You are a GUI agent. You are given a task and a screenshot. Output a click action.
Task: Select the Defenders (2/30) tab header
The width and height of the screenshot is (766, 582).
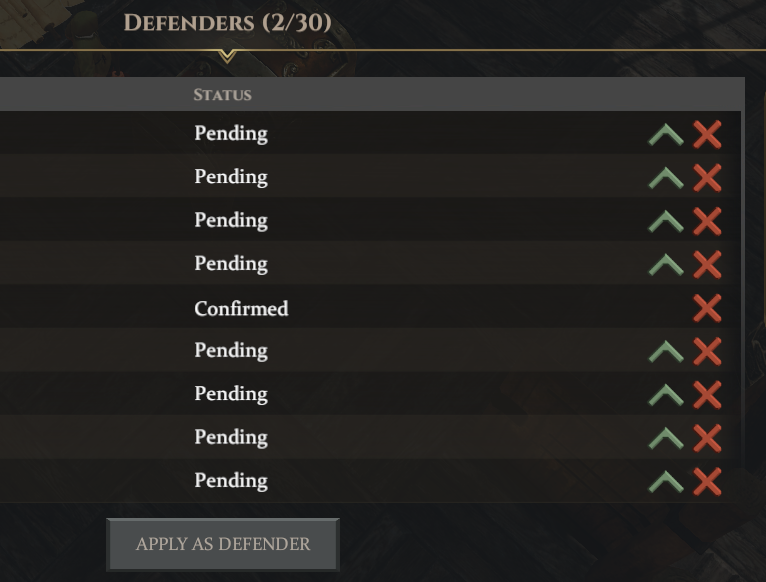coord(227,22)
